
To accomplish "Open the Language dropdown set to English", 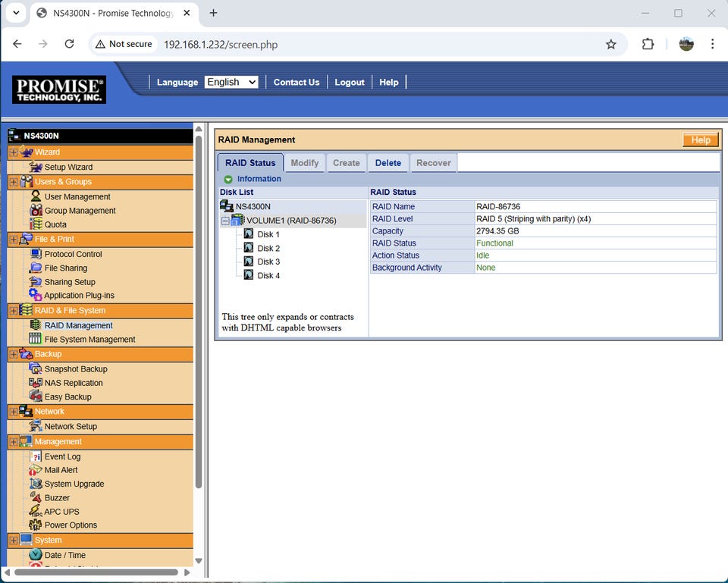I will pyautogui.click(x=231, y=82).
